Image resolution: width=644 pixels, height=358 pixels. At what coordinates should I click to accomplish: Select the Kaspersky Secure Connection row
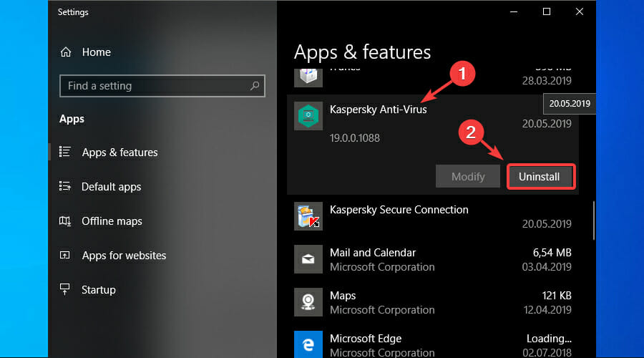point(433,217)
